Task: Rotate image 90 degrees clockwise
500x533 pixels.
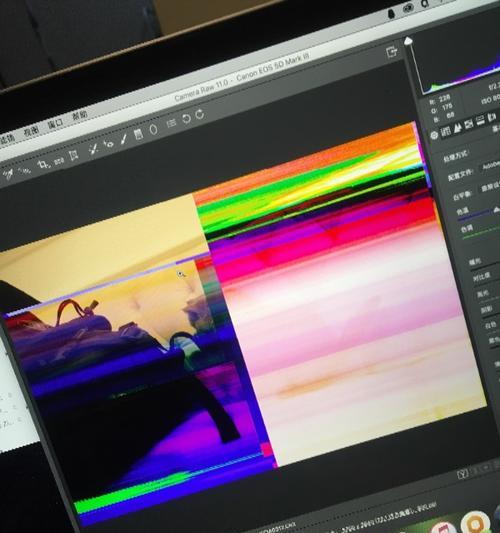Action: (x=200, y=114)
